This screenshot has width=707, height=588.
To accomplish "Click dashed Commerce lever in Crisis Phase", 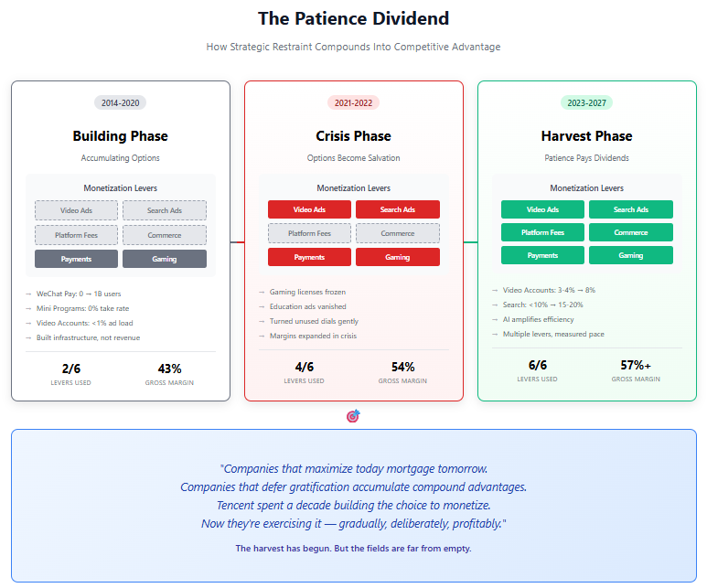I will [398, 233].
